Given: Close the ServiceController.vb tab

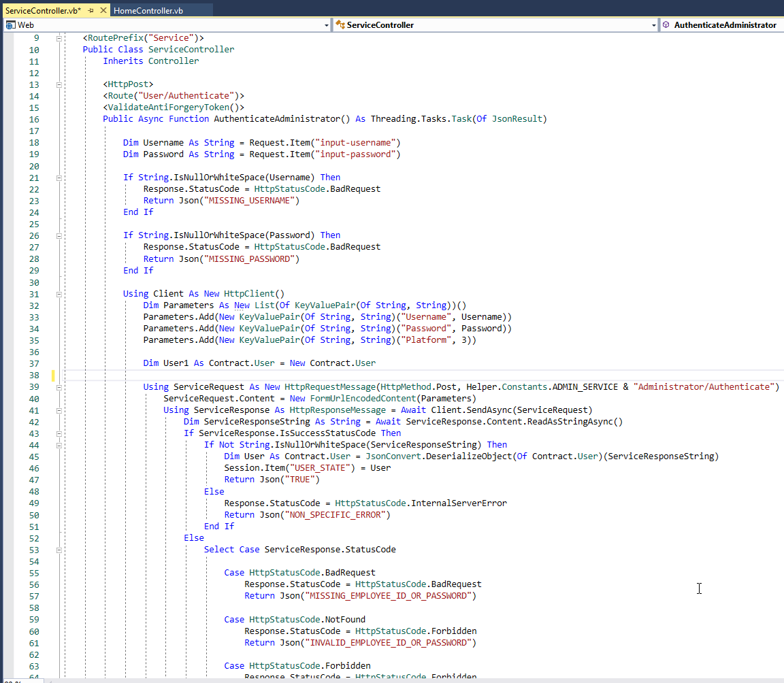Looking at the screenshot, I should pos(103,10).
